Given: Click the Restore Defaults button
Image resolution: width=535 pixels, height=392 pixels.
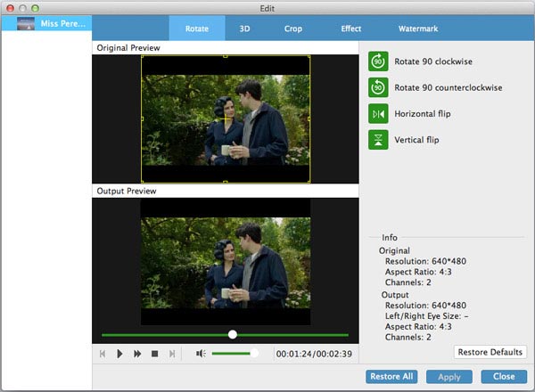Looking at the screenshot, I should (490, 352).
